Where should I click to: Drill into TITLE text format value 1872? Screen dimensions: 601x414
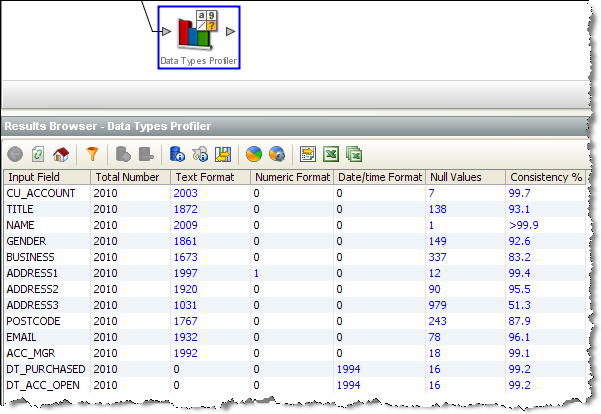click(186, 209)
